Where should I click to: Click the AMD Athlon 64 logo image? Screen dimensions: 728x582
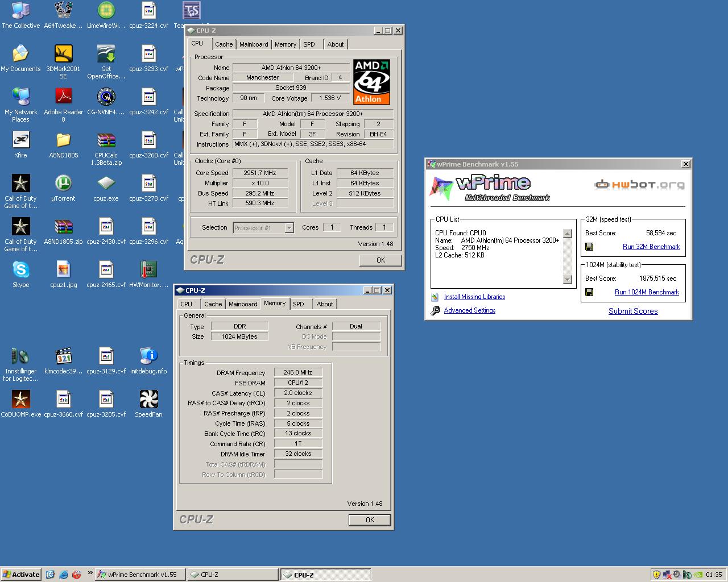pyautogui.click(x=371, y=82)
